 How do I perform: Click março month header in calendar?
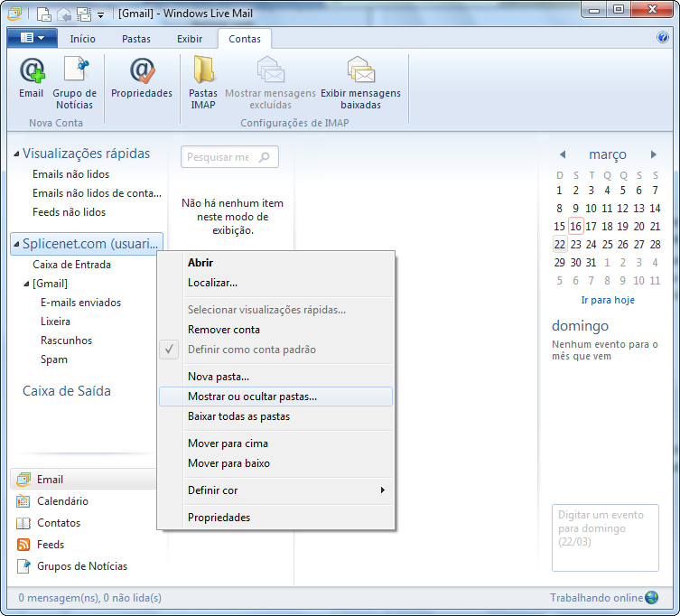(x=608, y=154)
